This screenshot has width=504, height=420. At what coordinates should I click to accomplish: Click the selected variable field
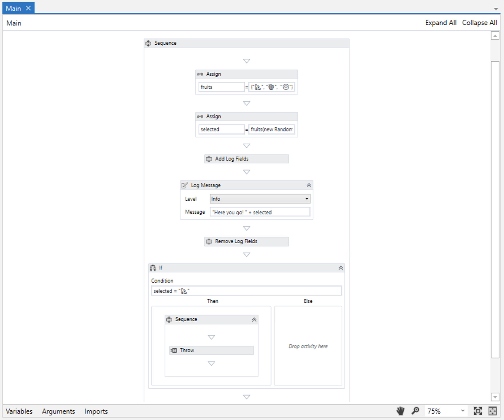pyautogui.click(x=221, y=129)
